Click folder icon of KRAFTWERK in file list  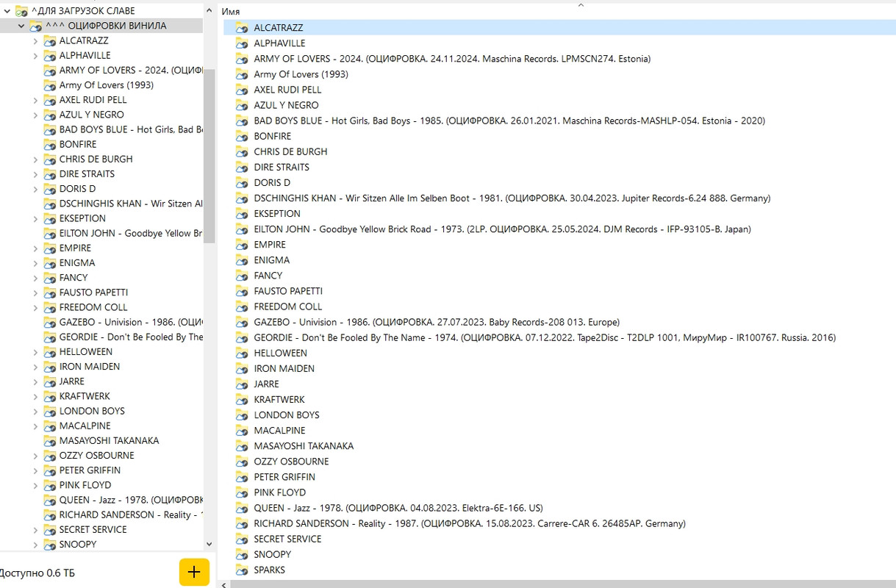[x=242, y=399]
